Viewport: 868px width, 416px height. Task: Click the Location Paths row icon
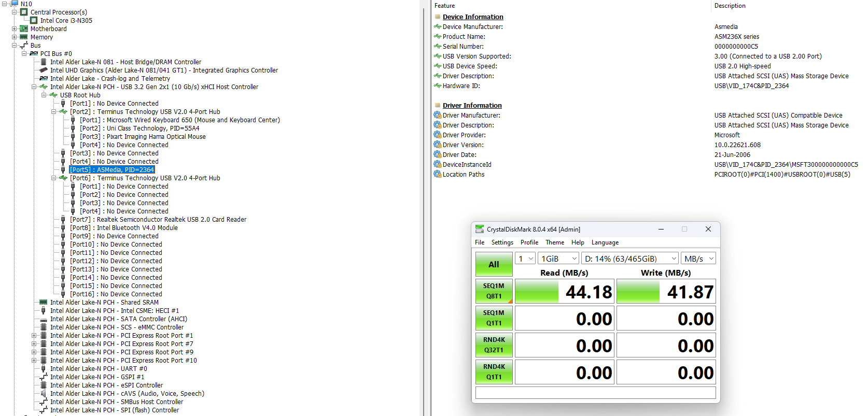pos(438,175)
